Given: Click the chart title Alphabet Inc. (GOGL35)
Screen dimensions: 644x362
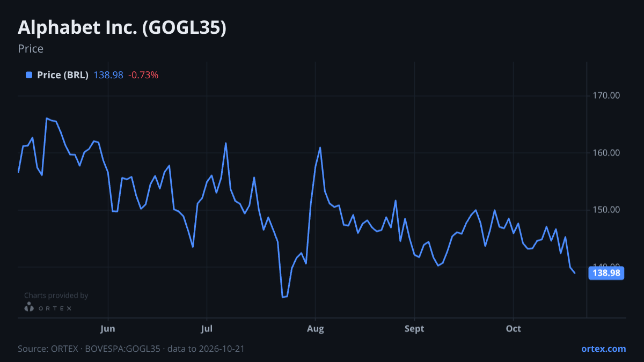Looking at the screenshot, I should click(x=122, y=28).
